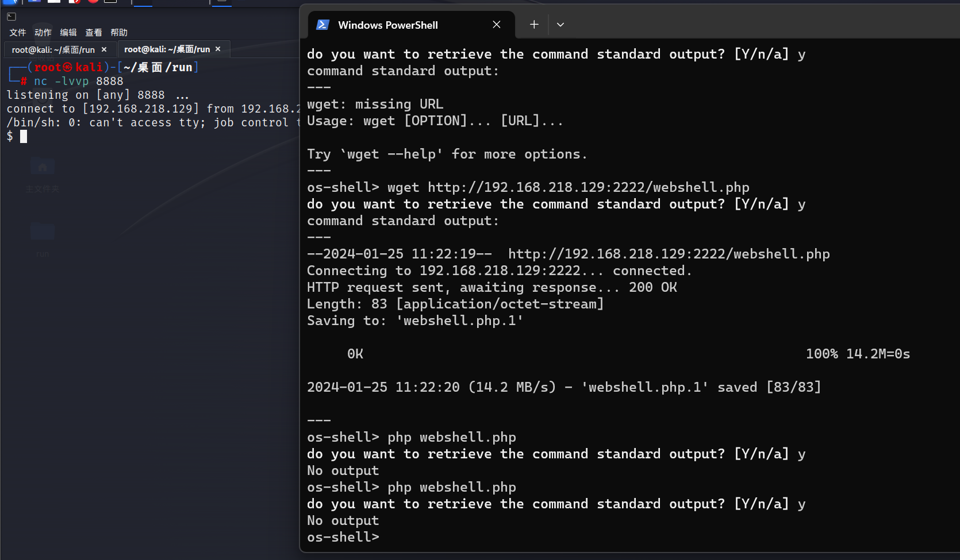Click 'HTTP request sent, awaiting response... 200 OK'

[x=492, y=287]
